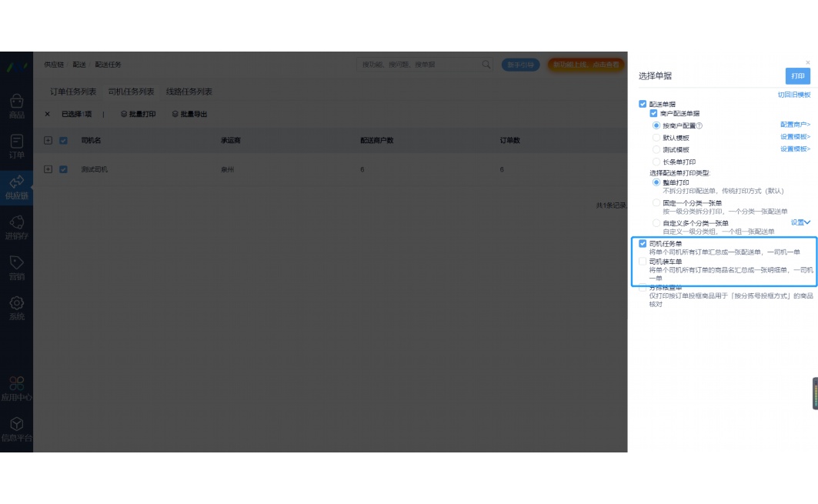The height and width of the screenshot is (504, 818).
Task: Expand 设置 dropdown for custom categories
Action: [x=801, y=222]
